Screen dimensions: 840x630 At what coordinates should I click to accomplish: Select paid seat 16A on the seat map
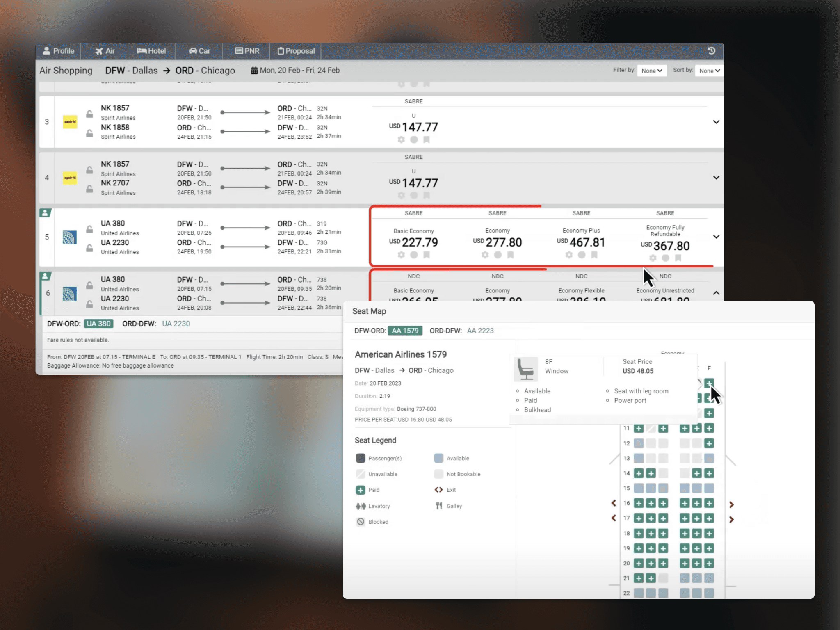click(639, 503)
